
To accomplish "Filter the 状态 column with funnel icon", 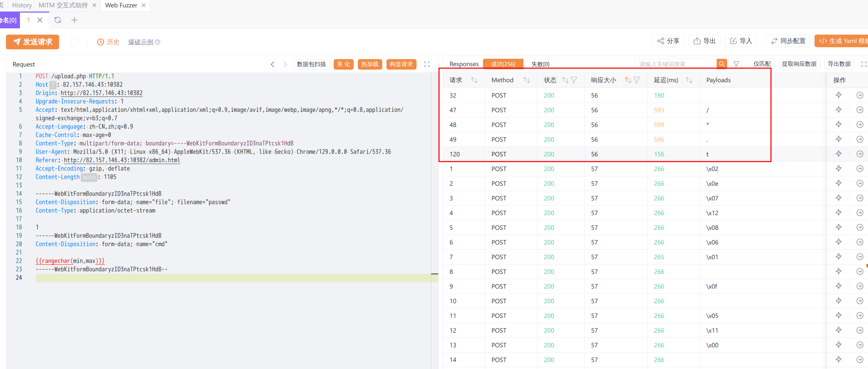I will (574, 80).
